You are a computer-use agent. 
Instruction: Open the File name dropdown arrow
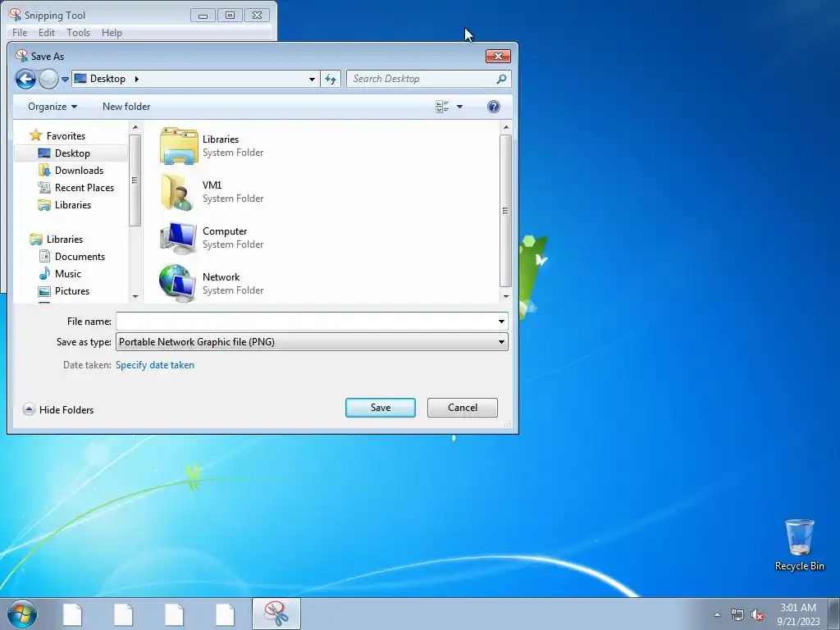coord(501,322)
